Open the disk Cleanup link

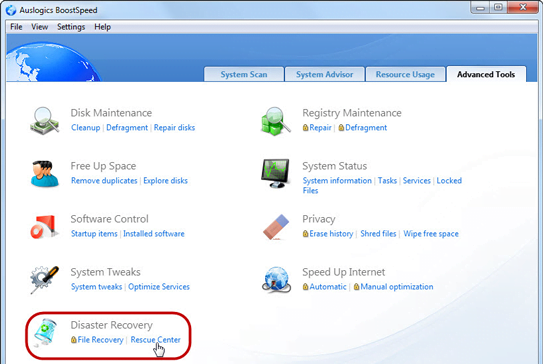tap(86, 127)
